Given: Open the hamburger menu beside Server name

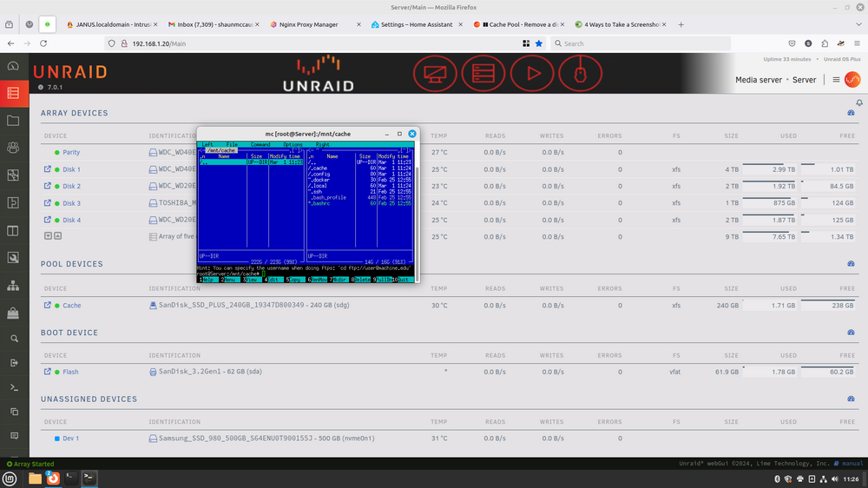Looking at the screenshot, I should click(836, 80).
